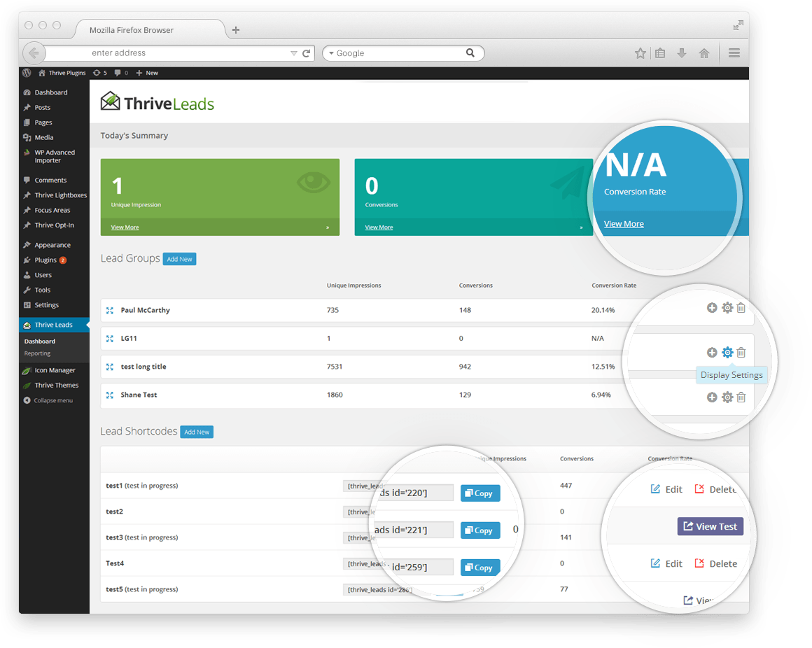Click the search magnifier in Google box
The width and height of the screenshot is (812, 648).
470,52
